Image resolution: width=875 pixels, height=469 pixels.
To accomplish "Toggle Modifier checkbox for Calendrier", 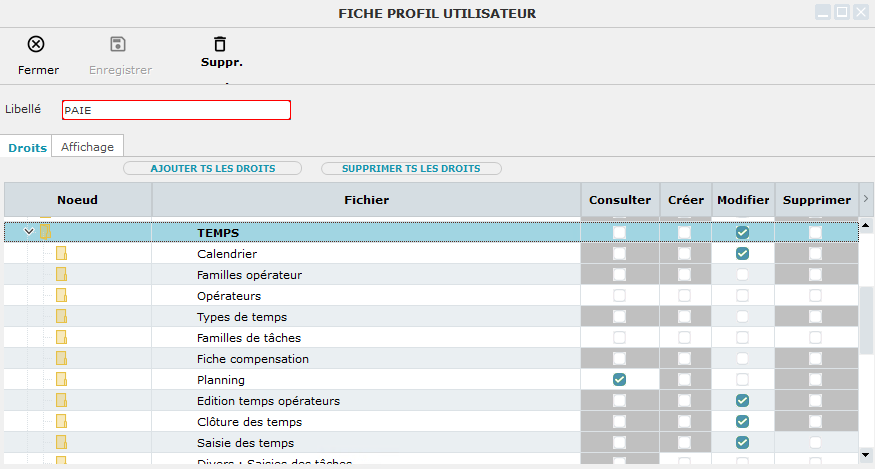I will coord(742,254).
